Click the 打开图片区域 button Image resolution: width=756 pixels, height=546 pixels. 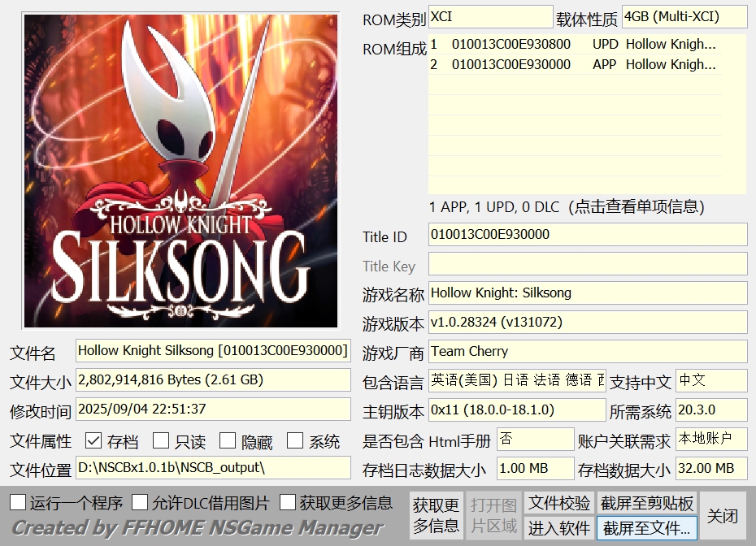click(493, 515)
